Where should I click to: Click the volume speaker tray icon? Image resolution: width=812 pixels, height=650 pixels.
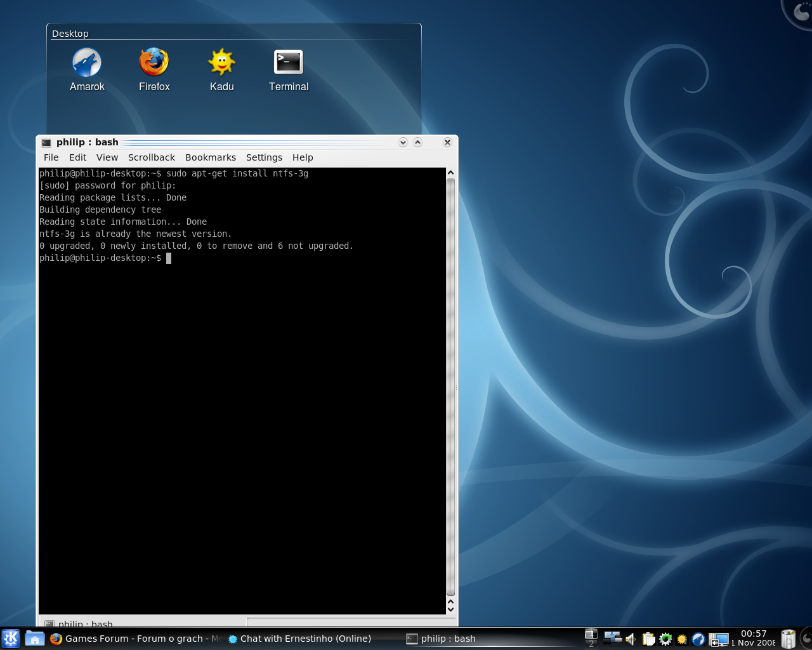(x=631, y=639)
